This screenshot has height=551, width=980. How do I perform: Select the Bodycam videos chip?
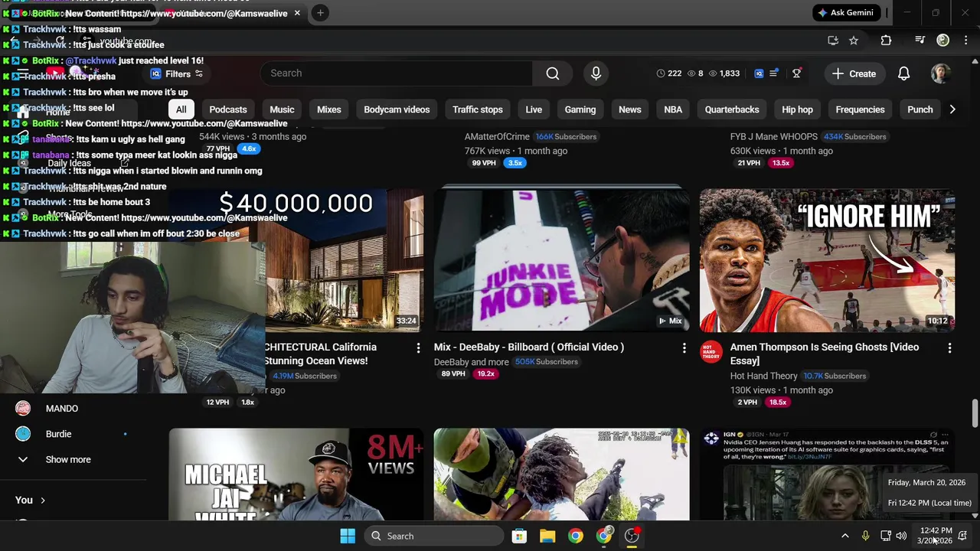397,109
